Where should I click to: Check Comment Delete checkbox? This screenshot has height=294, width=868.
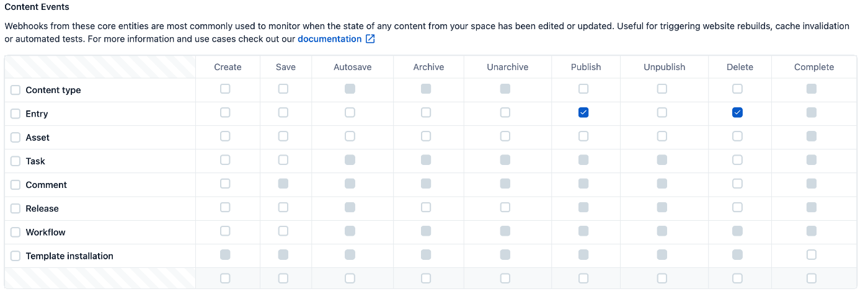pos(737,184)
